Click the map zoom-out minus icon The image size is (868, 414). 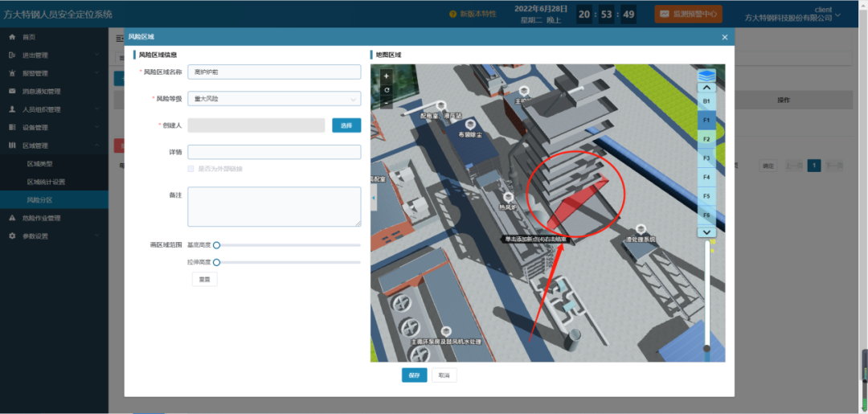point(387,102)
